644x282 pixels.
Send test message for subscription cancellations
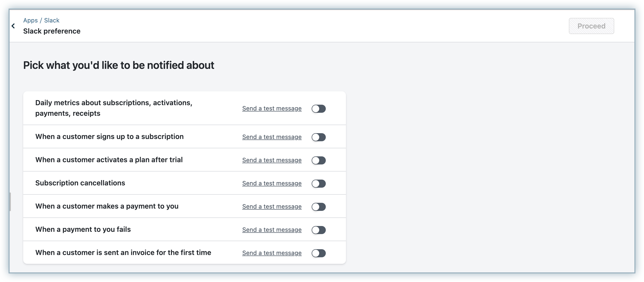pos(272,183)
